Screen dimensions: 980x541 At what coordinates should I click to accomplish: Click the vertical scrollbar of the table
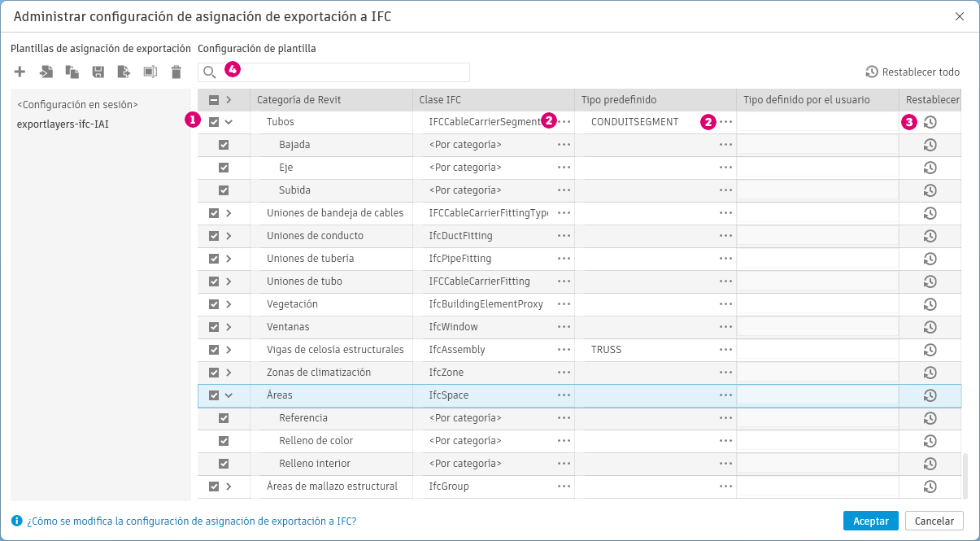tap(965, 476)
